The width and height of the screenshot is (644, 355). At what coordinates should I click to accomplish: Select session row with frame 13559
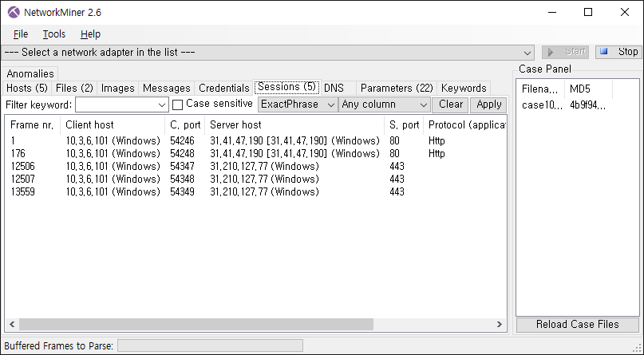coord(256,191)
